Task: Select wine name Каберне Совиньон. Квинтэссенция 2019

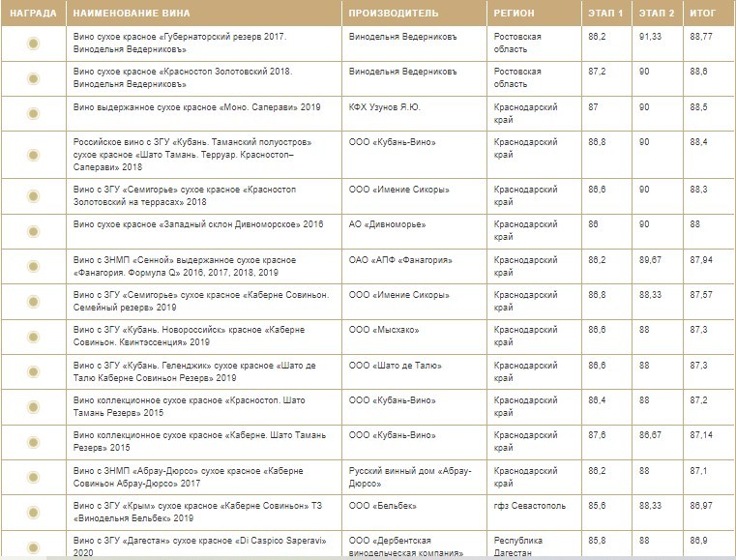Action: [190, 336]
